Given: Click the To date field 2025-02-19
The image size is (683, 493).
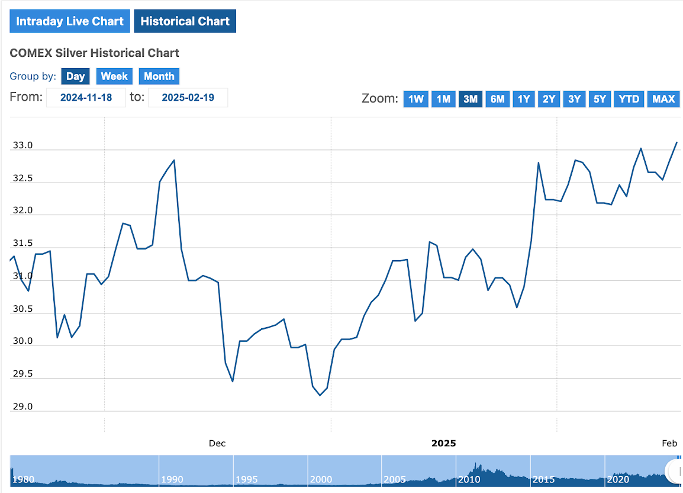Looking at the screenshot, I should point(188,97).
